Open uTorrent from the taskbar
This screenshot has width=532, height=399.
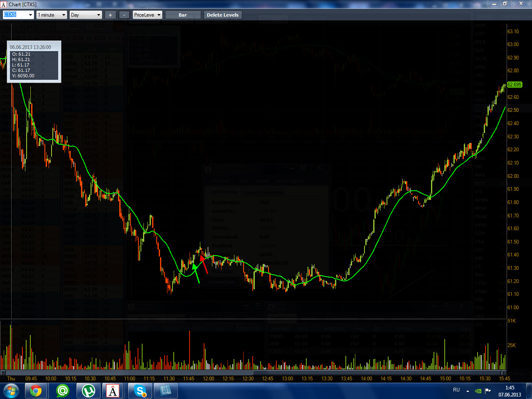88,391
